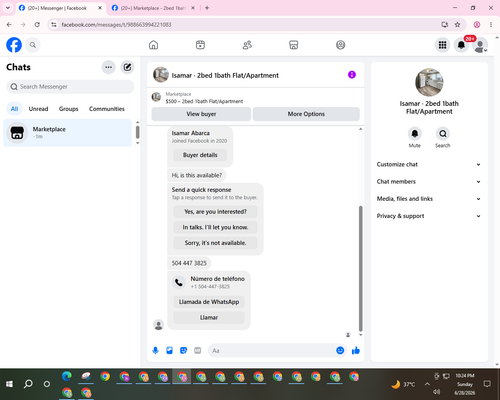Open the Profile circle icon in navigation
Screen dimensions: 500x400
click(x=340, y=45)
